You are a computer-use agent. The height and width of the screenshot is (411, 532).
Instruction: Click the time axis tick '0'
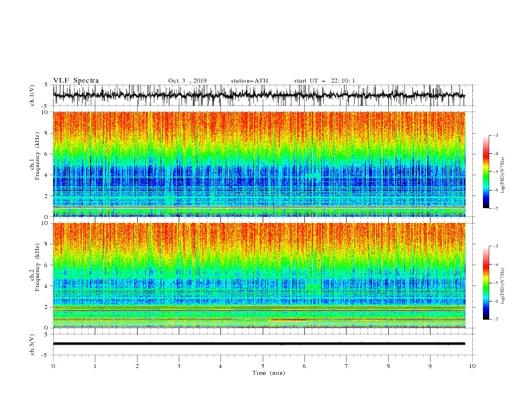click(x=53, y=366)
